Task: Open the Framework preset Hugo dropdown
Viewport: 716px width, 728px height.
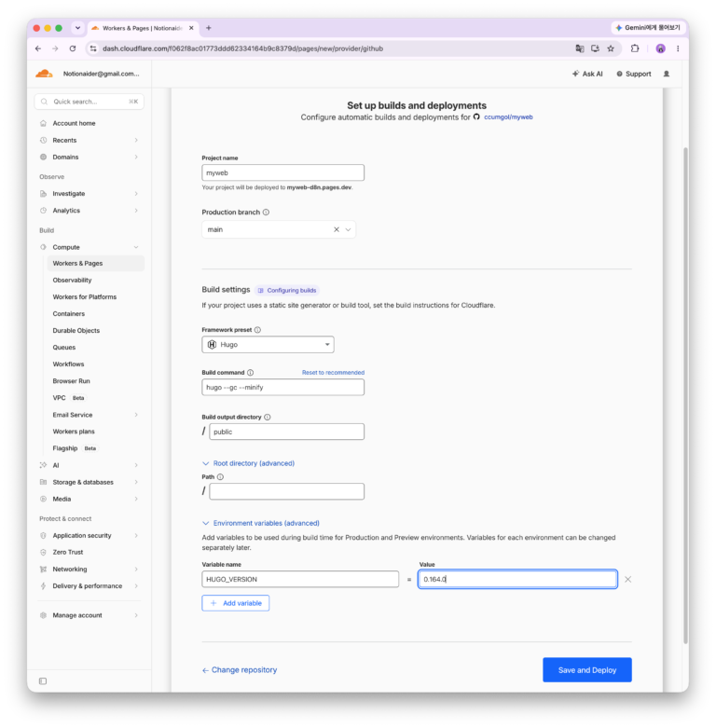Action: point(268,345)
